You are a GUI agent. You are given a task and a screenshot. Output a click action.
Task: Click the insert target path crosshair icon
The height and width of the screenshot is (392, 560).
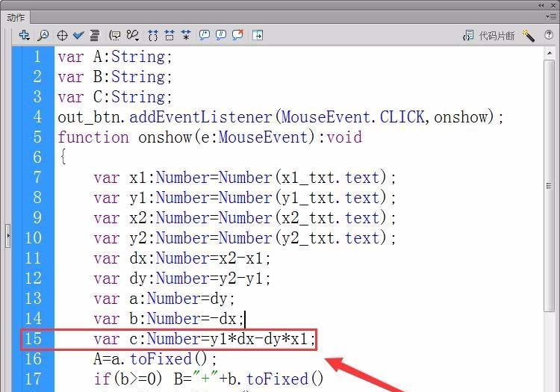[x=62, y=35]
